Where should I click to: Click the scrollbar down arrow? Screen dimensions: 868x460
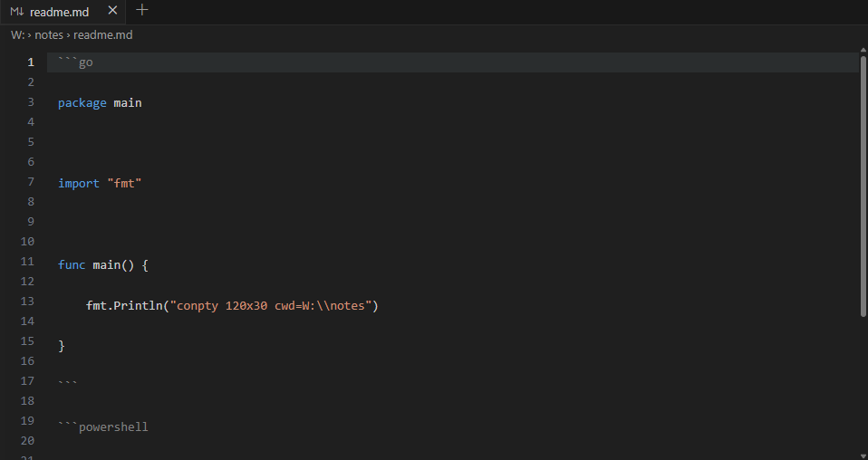pos(863,456)
